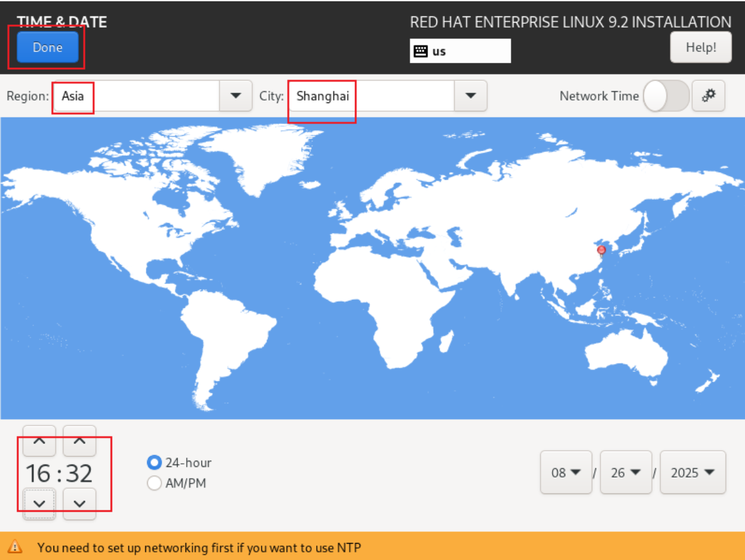Expand the Region dropdown arrow
This screenshot has width=745, height=560.
pos(235,96)
